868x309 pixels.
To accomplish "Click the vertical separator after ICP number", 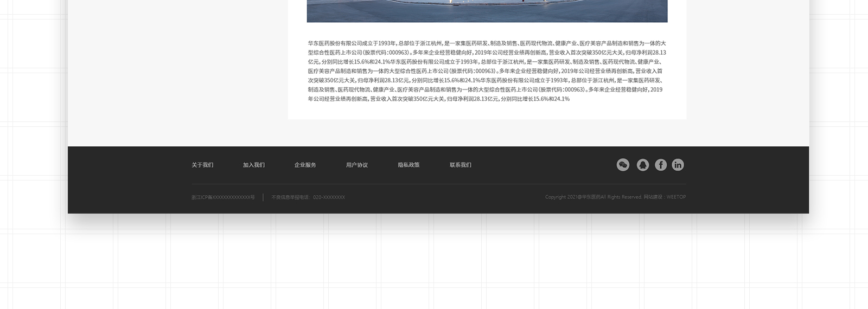I will 263,197.
